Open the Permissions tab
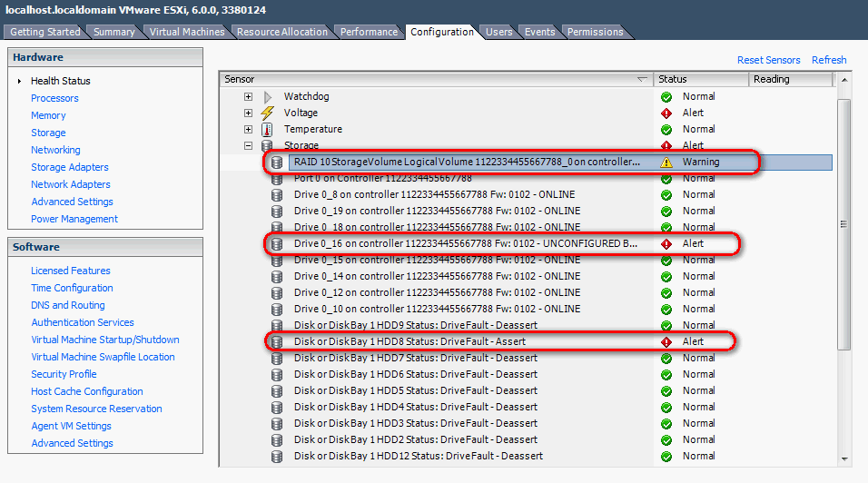The width and height of the screenshot is (868, 483). (595, 32)
